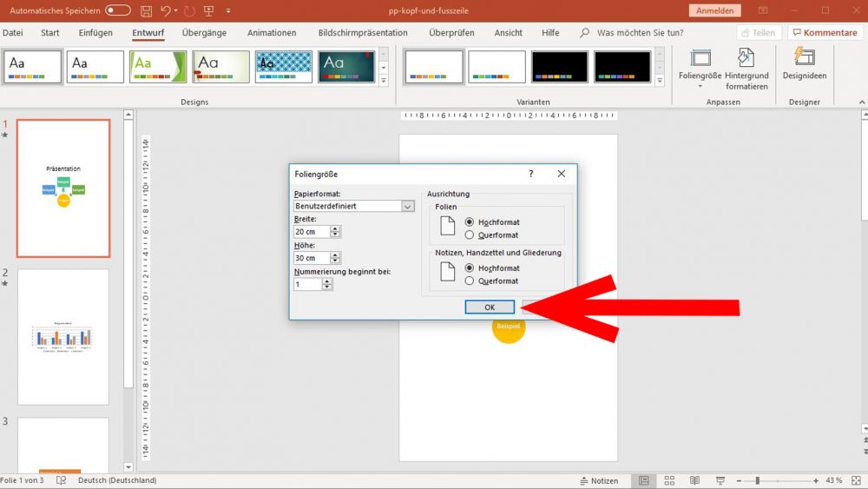Click Nummerierung beginnt bei input field

pyautogui.click(x=308, y=284)
